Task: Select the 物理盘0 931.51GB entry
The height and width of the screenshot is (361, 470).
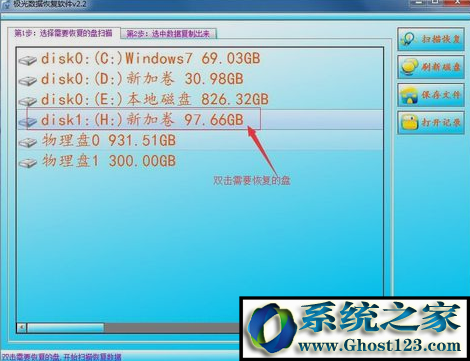Action: coord(109,140)
